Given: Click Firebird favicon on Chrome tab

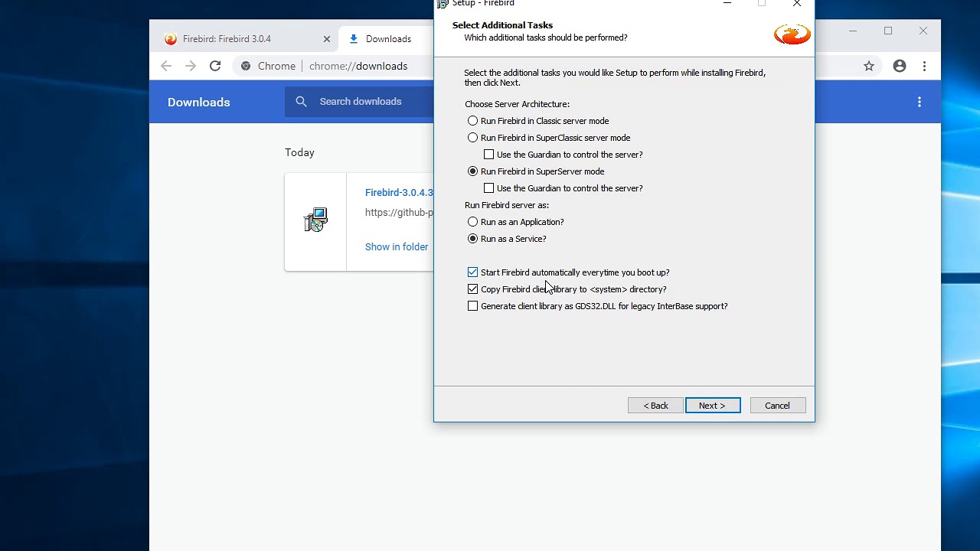Looking at the screenshot, I should (x=171, y=39).
